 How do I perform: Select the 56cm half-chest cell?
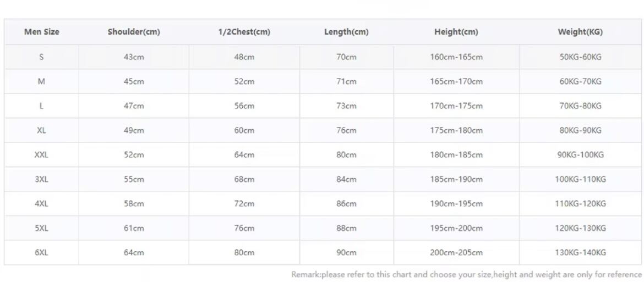click(x=244, y=106)
